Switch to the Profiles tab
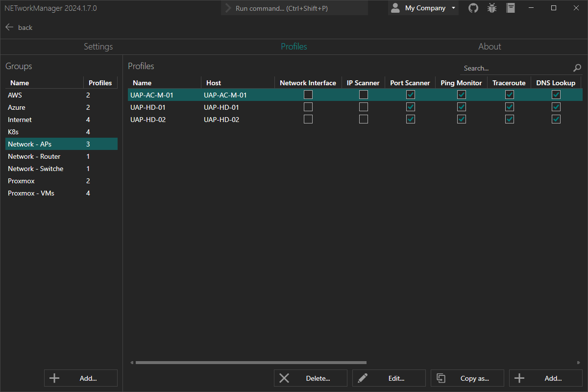 [294, 47]
